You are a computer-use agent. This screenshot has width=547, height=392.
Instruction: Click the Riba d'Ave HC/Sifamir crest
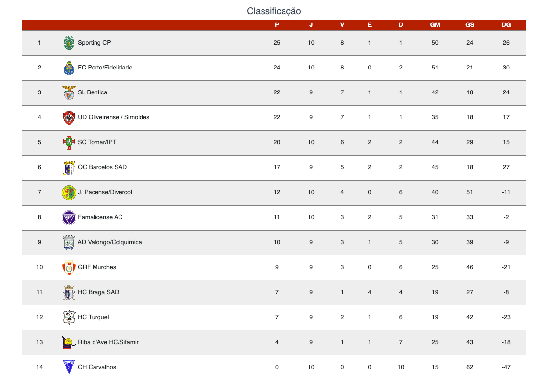pyautogui.click(x=69, y=343)
